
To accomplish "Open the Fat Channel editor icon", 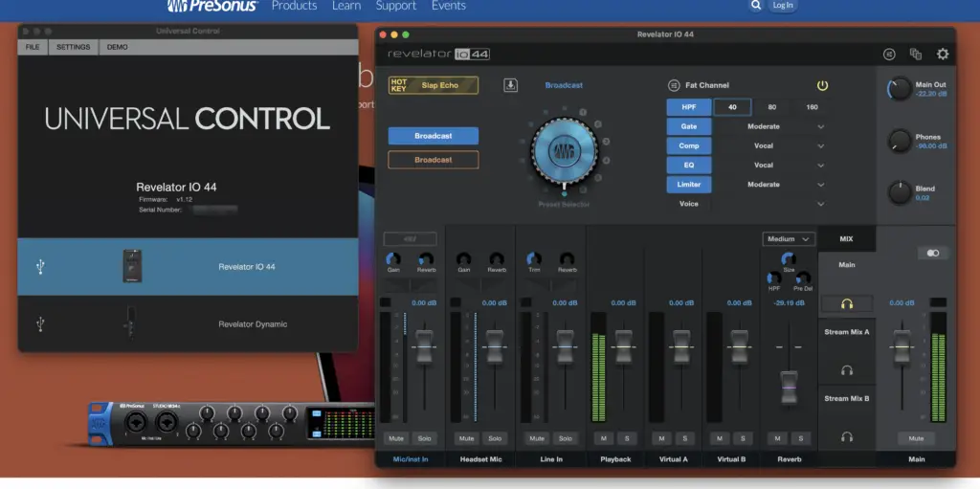I will 674,85.
